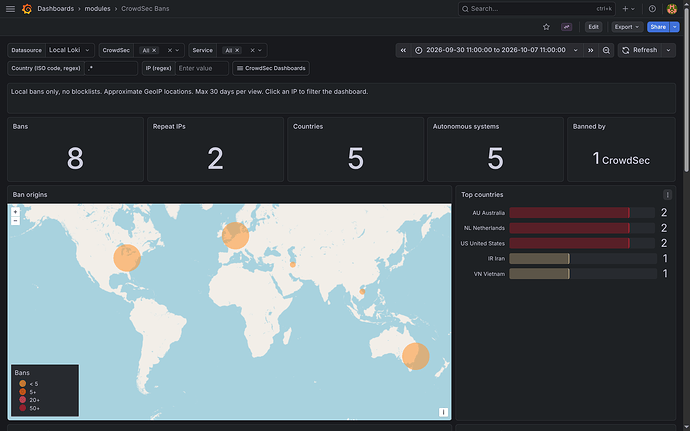Click the purple dashboard insights icon

[x=566, y=27]
